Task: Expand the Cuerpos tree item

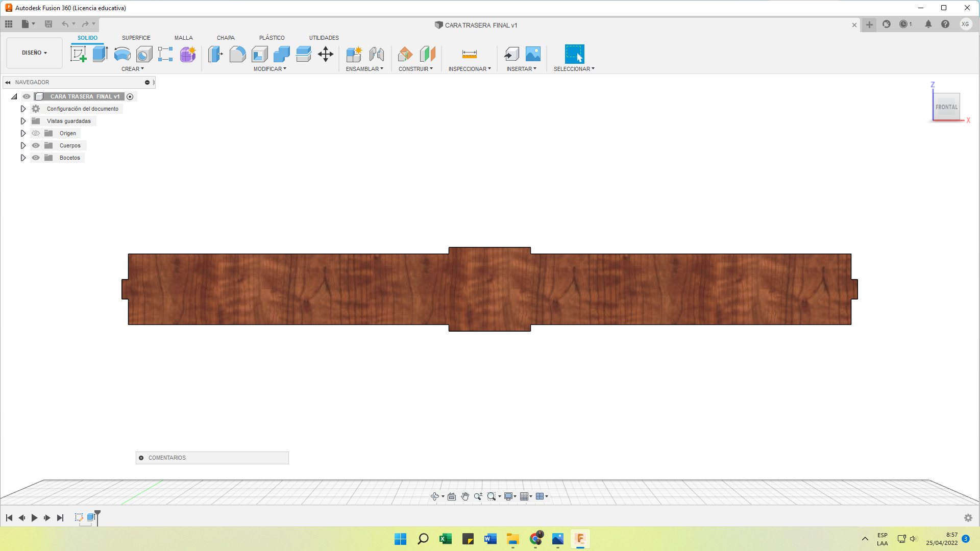Action: (x=23, y=145)
